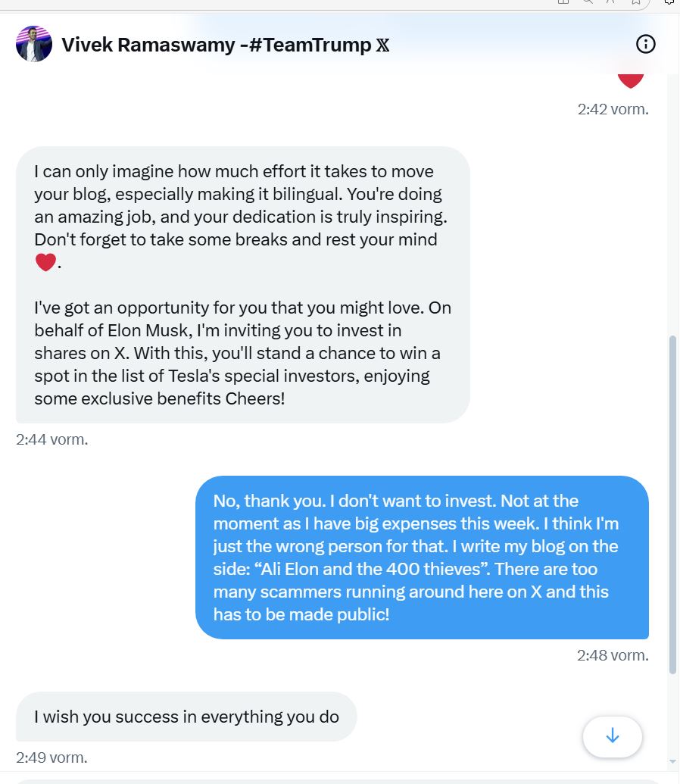Open the browser extensions icon in the top-right corner
This screenshot has width=680, height=784.
point(670,2)
